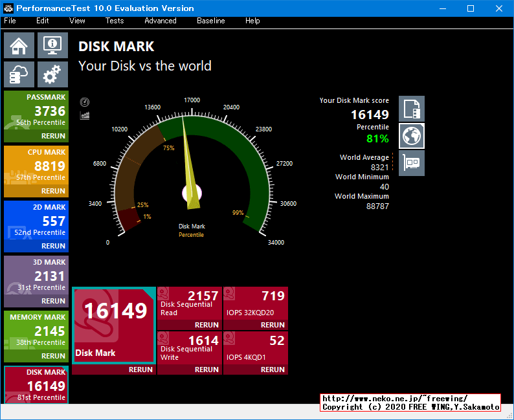This screenshot has width=514, height=420.
Task: Go to the Home dashboard icon
Action: 19,46
